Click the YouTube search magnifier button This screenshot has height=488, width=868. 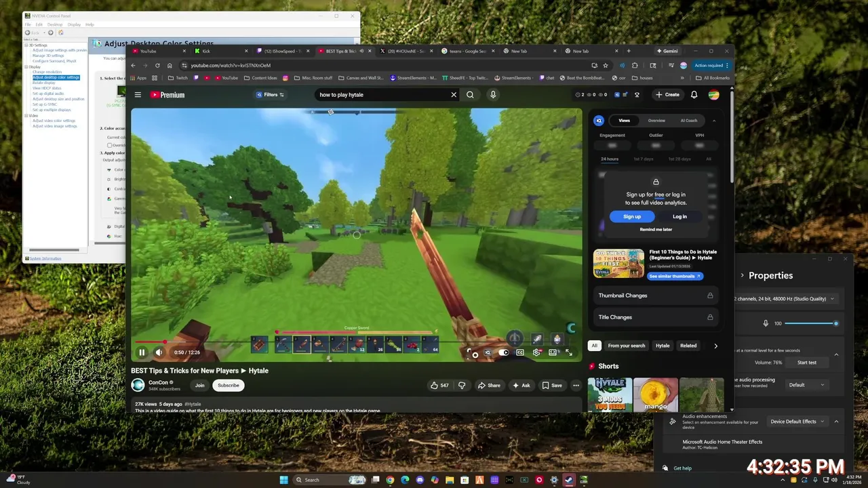pyautogui.click(x=470, y=95)
